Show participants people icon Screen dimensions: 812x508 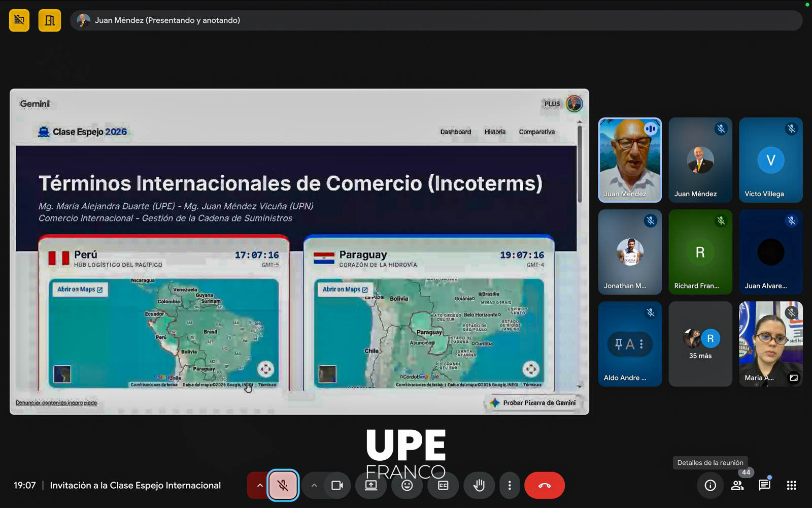pos(737,486)
